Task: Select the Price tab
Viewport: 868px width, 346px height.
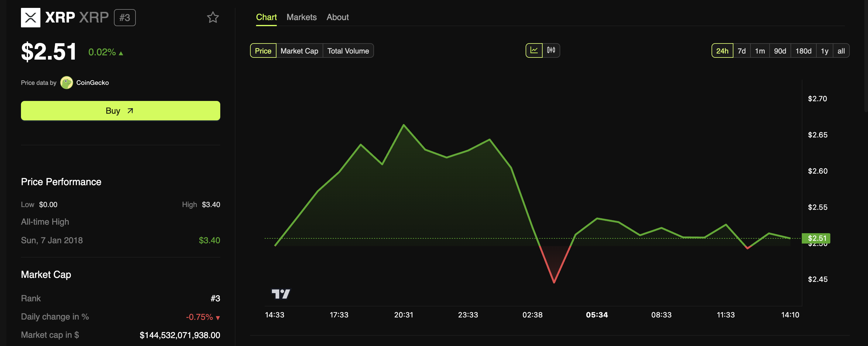Action: pos(263,50)
